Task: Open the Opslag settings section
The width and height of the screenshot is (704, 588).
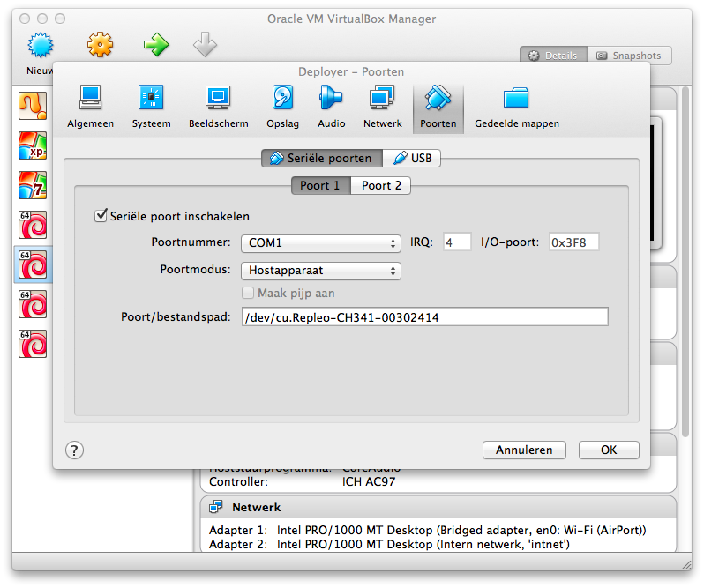Action: (282, 107)
